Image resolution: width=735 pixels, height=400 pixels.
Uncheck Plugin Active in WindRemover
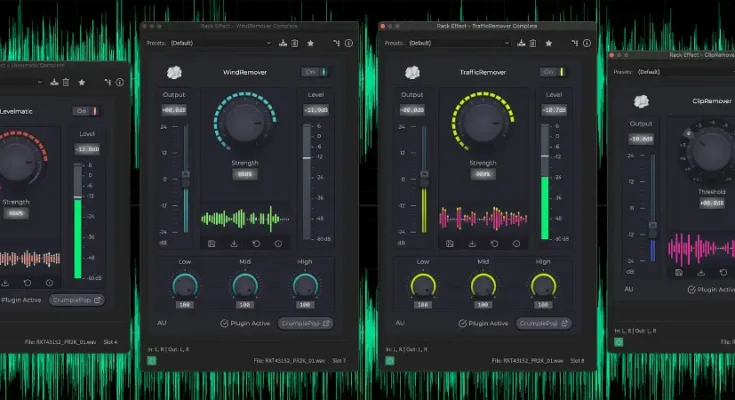coord(225,323)
